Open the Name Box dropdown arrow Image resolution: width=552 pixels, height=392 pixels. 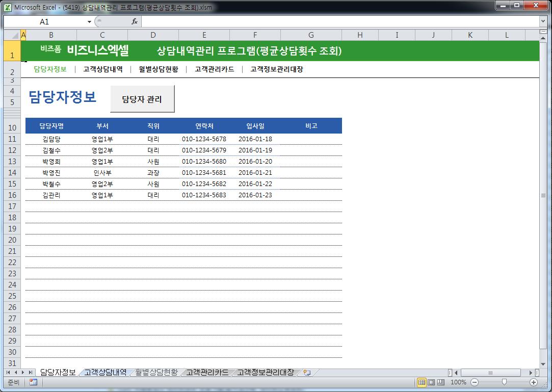click(x=89, y=22)
